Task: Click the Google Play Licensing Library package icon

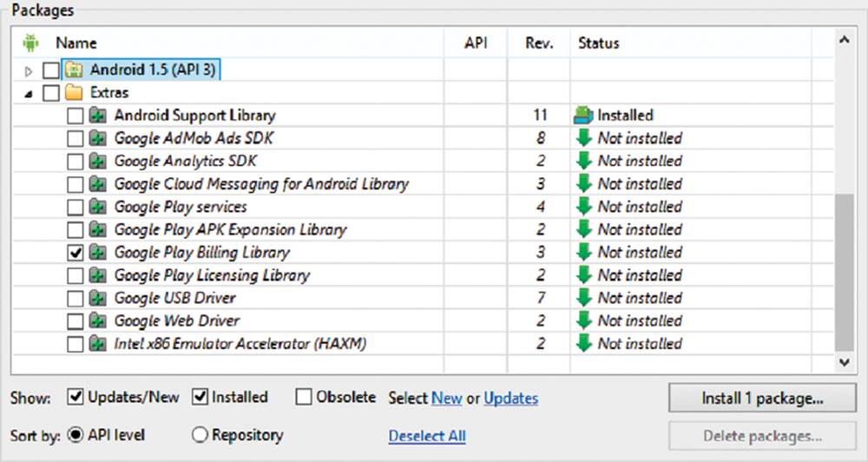Action: click(98, 275)
